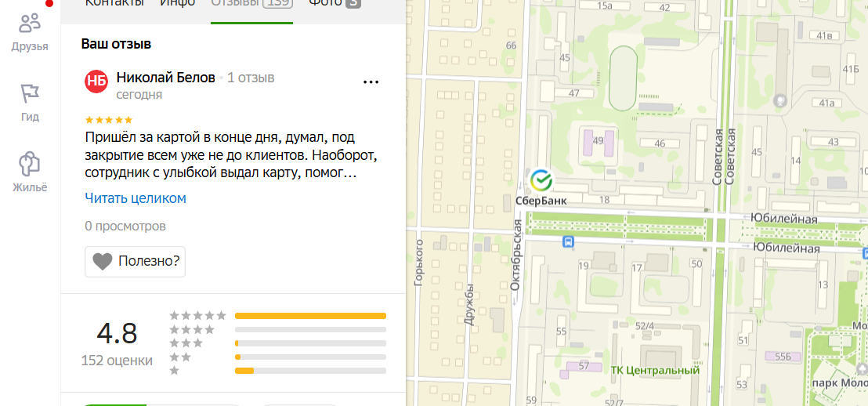Click the monument icon near building 41а
The height and width of the screenshot is (406, 868).
click(x=780, y=101)
